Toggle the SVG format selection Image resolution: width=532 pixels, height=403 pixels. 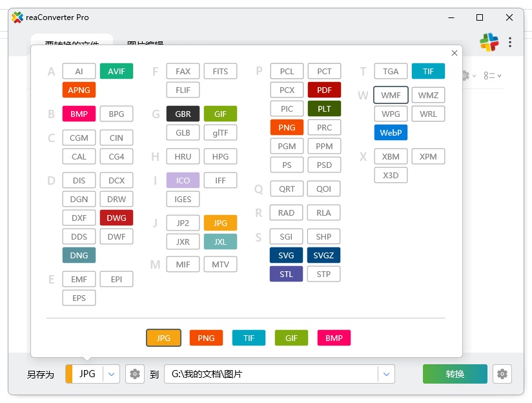[286, 255]
